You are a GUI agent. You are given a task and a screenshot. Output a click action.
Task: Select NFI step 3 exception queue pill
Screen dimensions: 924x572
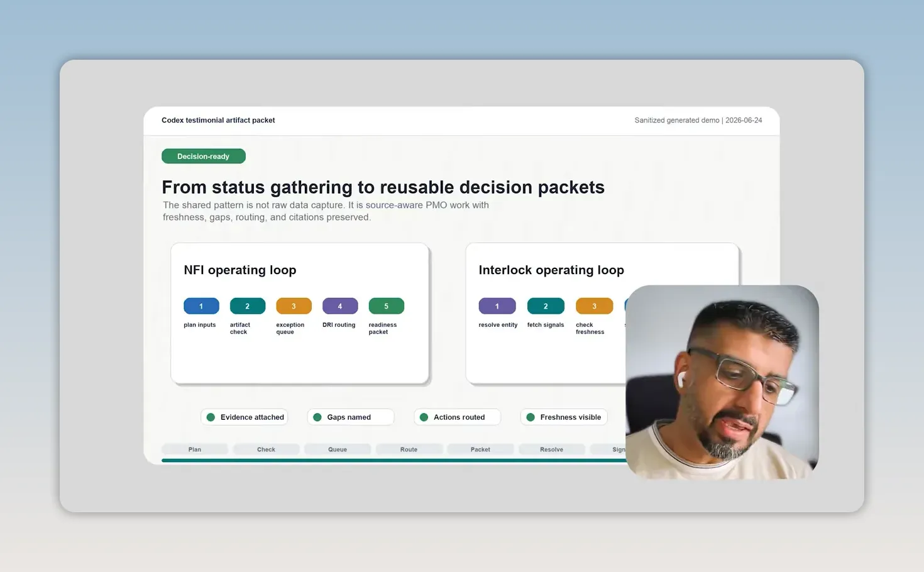[294, 306]
